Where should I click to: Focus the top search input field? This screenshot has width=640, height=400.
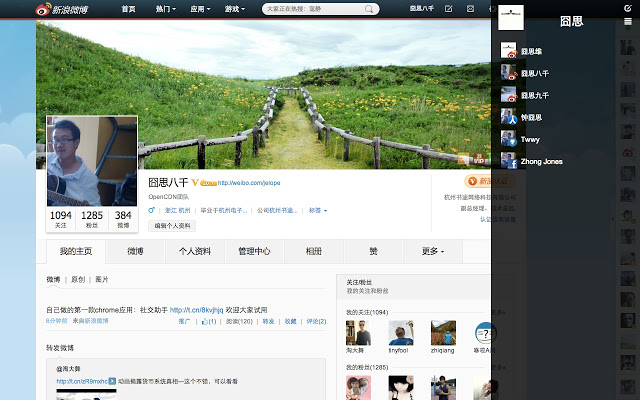coord(313,9)
